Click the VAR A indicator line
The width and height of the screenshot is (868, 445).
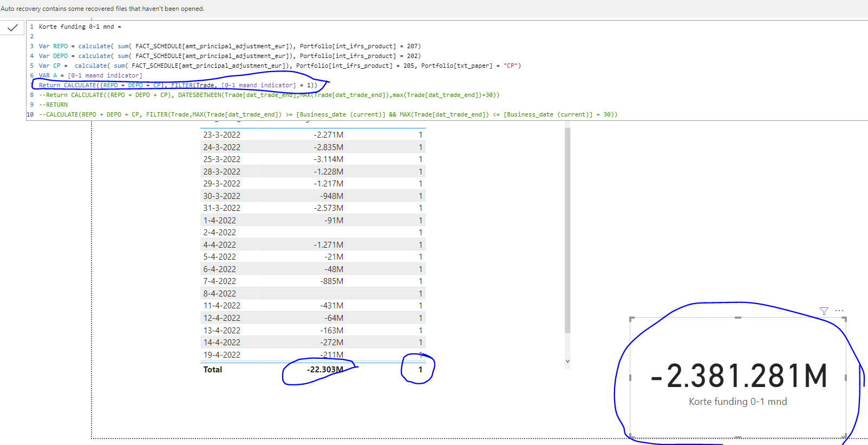coord(90,75)
